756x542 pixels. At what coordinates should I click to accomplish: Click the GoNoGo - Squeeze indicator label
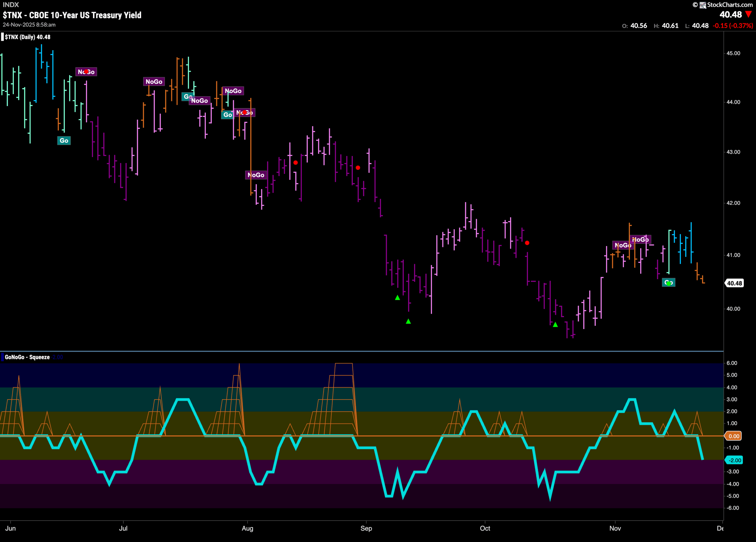[27, 357]
